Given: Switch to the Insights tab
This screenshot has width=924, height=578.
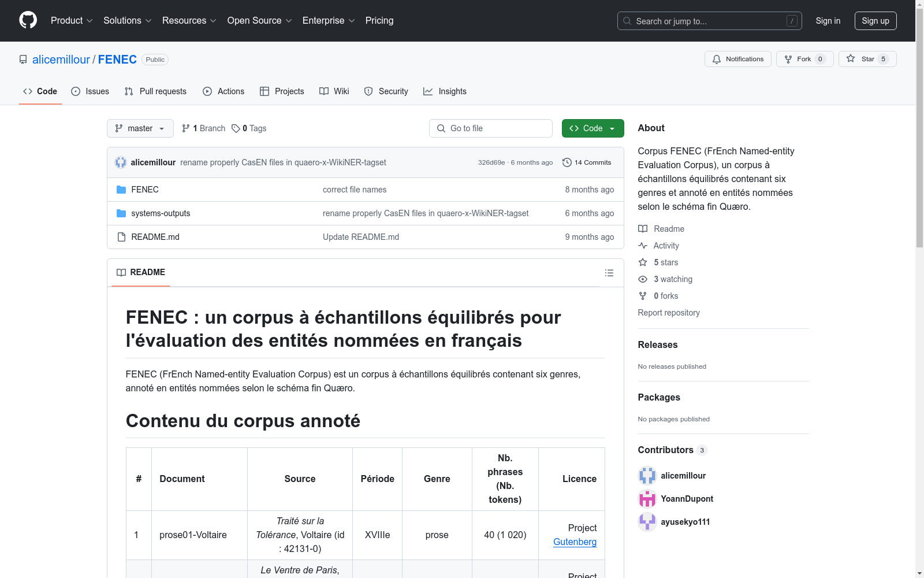Looking at the screenshot, I should pyautogui.click(x=445, y=91).
